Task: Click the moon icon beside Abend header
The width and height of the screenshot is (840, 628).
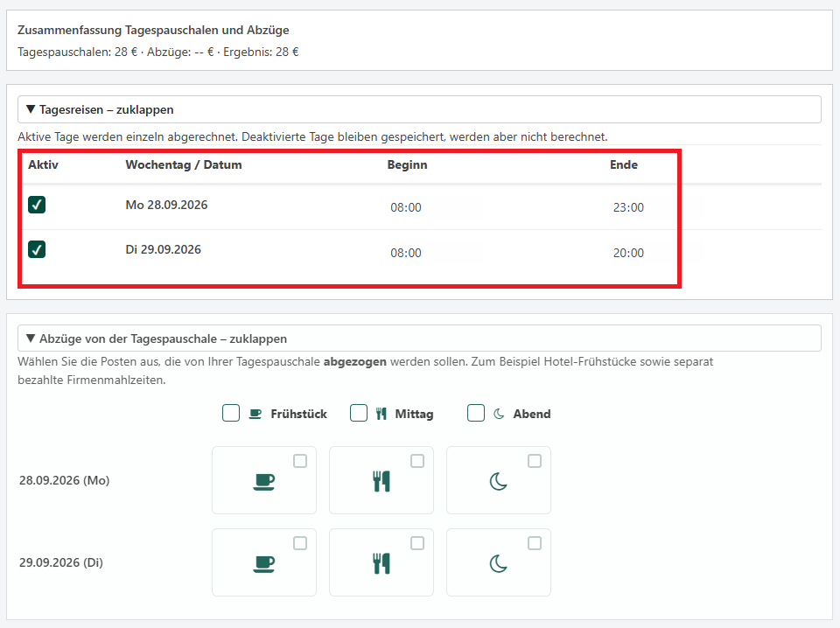Action: tap(499, 414)
